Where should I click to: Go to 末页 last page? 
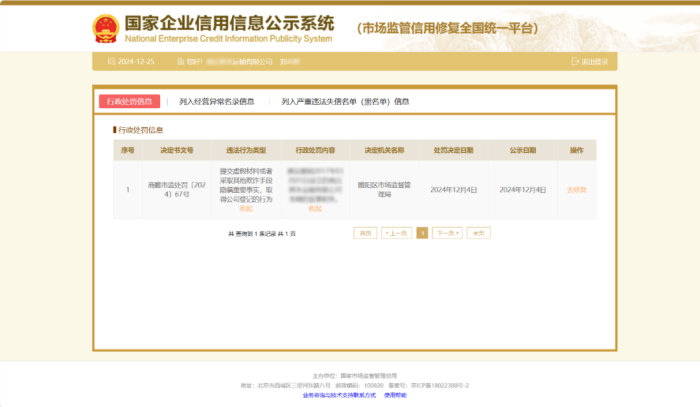[479, 233]
